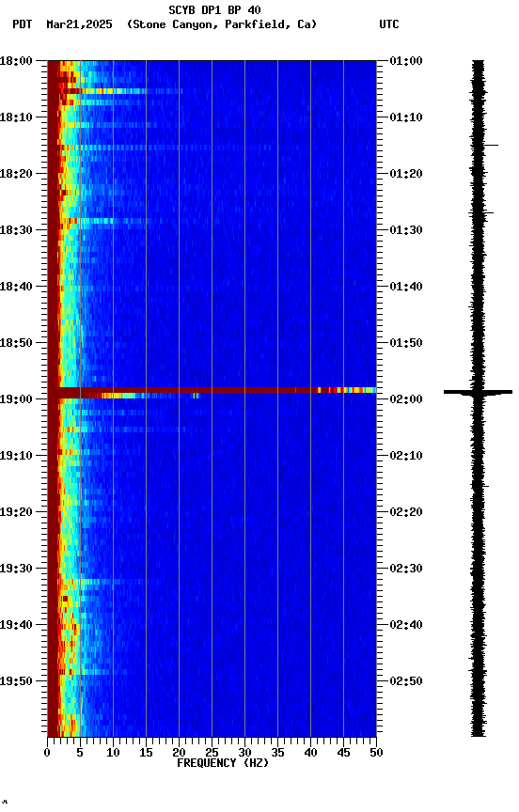Image resolution: width=519 pixels, height=812 pixels.
Task: Click the title text SCYB DP1 BP 40
Action: pos(214,10)
